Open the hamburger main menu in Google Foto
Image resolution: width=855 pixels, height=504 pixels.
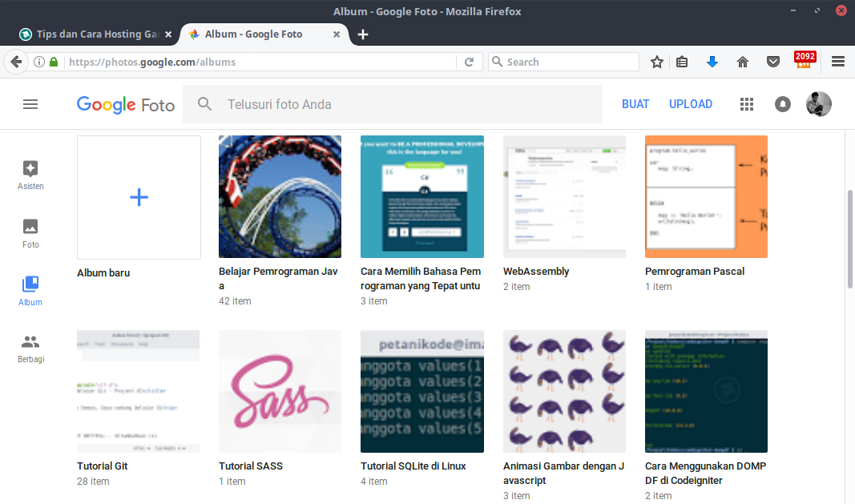click(30, 104)
